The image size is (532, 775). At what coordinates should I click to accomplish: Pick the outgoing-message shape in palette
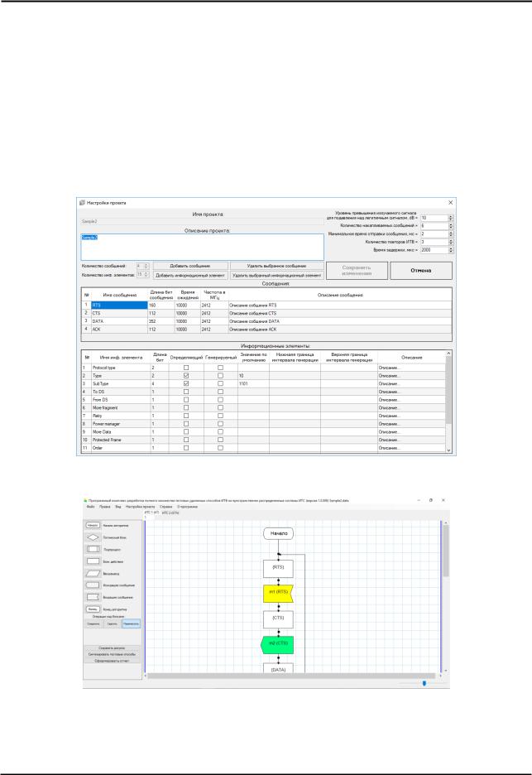point(93,585)
